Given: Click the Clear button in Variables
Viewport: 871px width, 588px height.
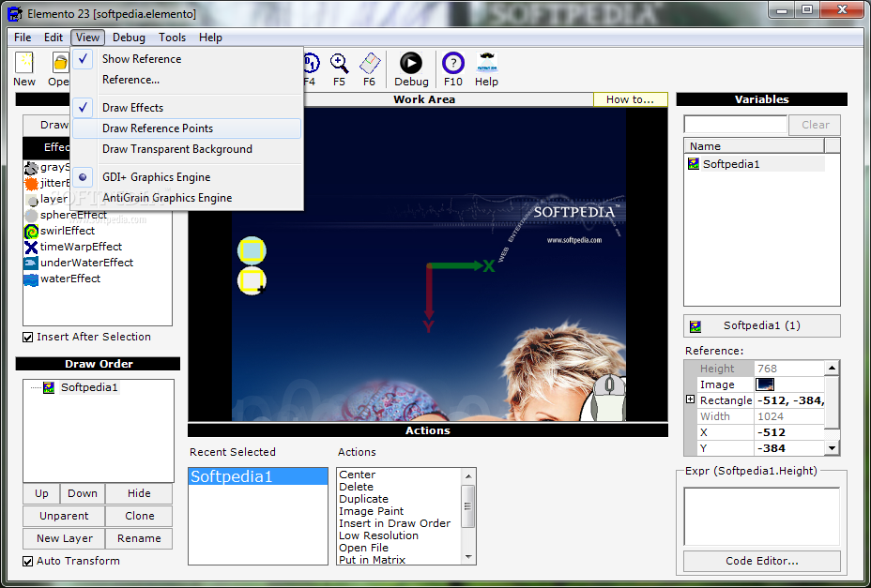Looking at the screenshot, I should 815,125.
